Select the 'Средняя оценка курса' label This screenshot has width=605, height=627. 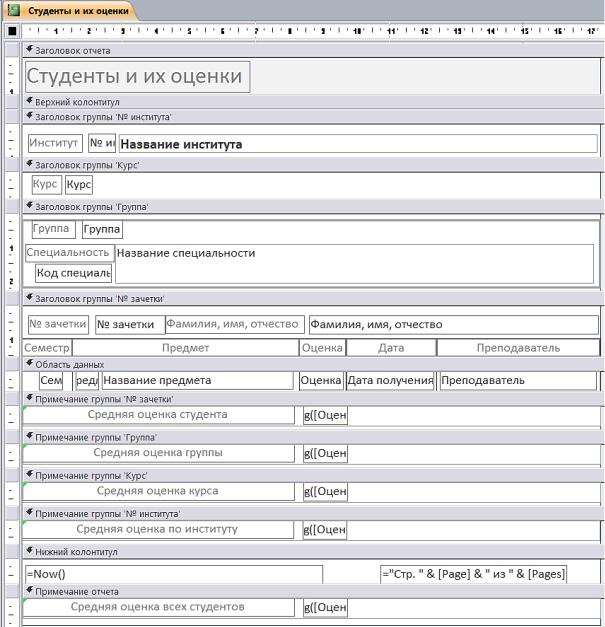point(158,491)
